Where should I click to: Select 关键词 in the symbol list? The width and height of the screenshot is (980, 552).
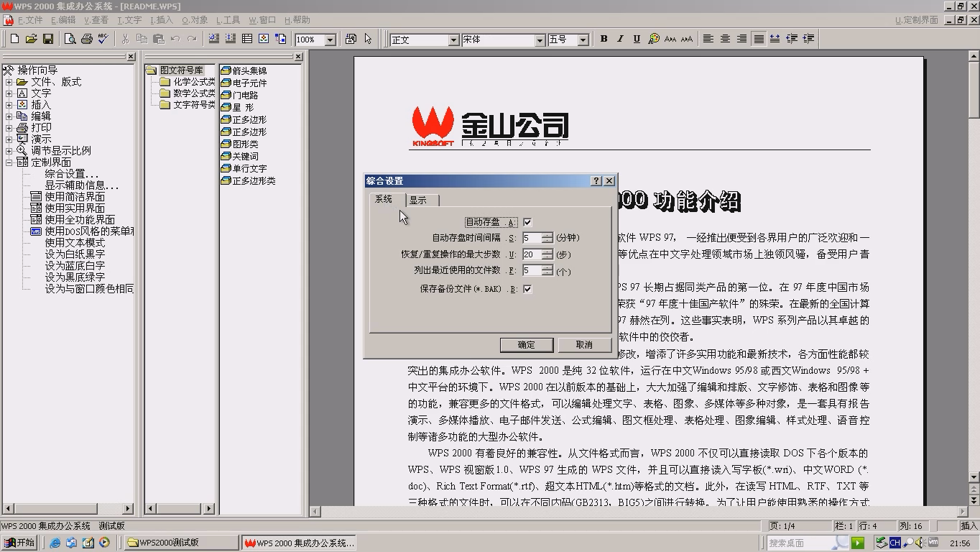(x=245, y=156)
